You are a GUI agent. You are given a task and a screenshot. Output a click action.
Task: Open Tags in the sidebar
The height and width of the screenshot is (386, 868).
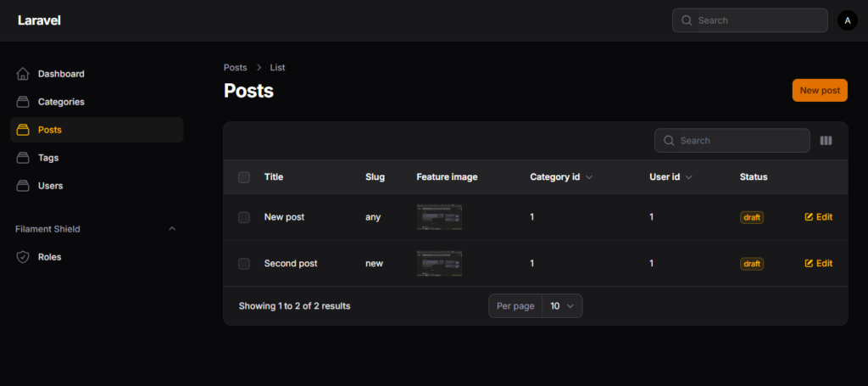(x=97, y=158)
